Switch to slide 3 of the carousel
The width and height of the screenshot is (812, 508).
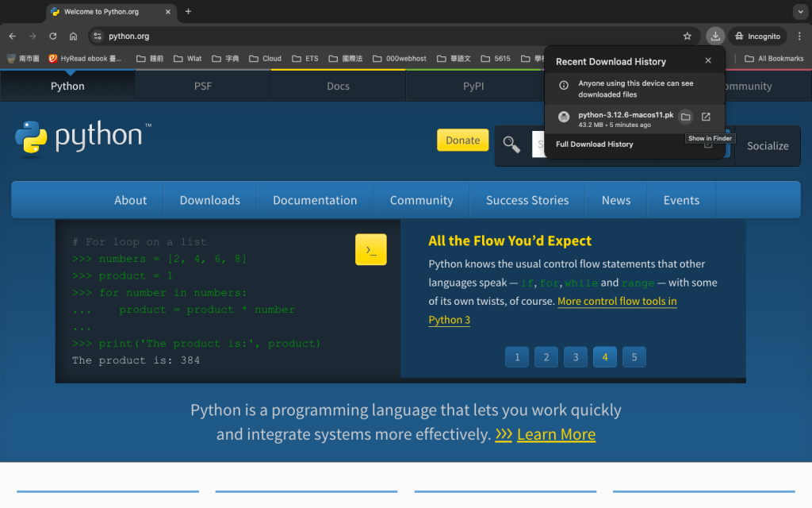[x=576, y=357]
